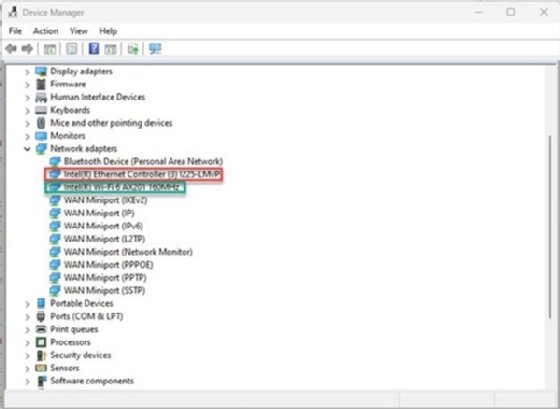
Task: Click the Portable Devices icon
Action: tap(41, 303)
